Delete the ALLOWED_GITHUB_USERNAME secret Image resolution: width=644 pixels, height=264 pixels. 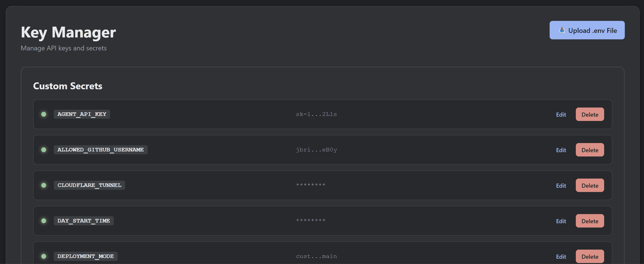click(590, 150)
